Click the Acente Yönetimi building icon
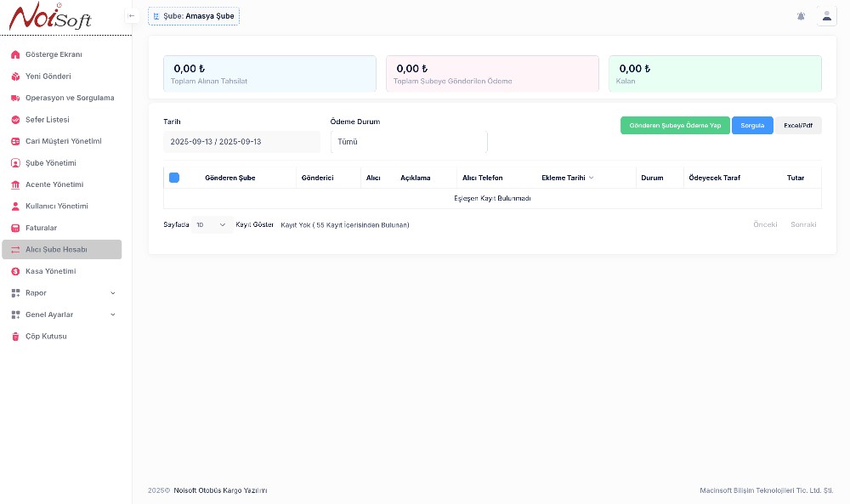The height and width of the screenshot is (504, 850). 15,184
